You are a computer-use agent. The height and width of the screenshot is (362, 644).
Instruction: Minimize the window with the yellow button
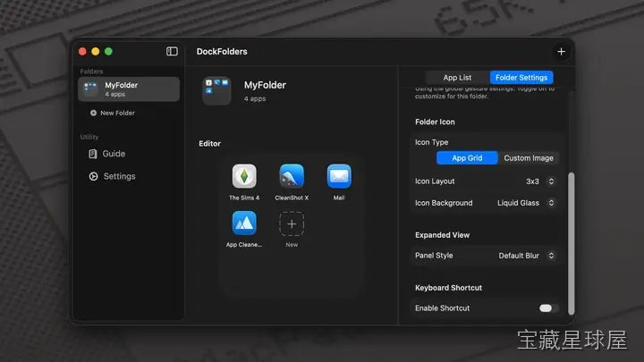[96, 51]
